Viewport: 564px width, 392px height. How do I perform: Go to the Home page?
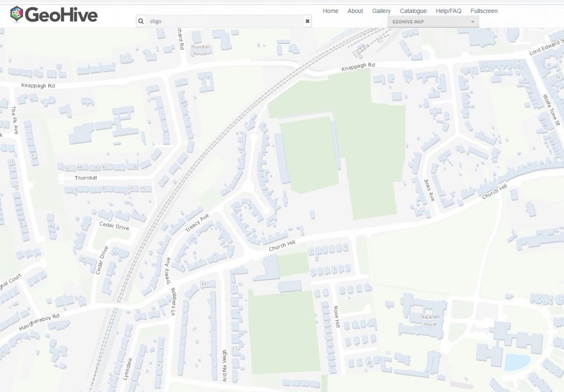(x=330, y=11)
